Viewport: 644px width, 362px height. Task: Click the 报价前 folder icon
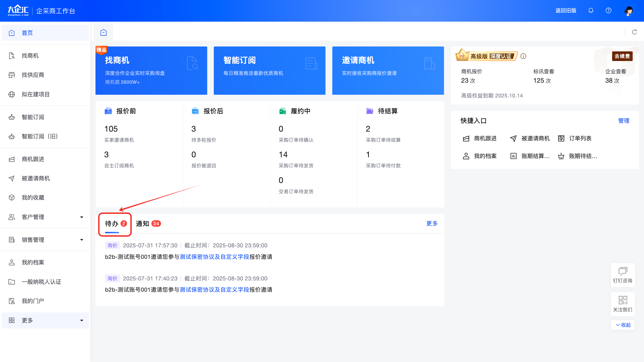pos(108,111)
